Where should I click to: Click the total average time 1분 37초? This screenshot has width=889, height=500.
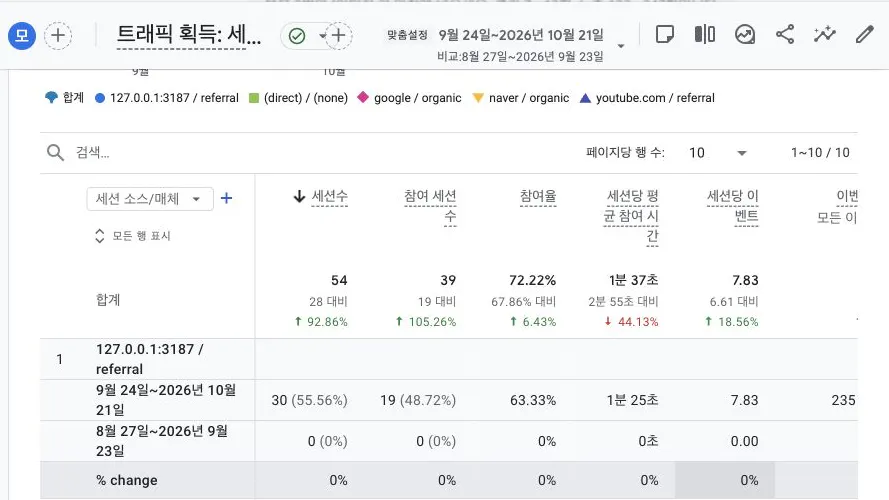pyautogui.click(x=633, y=280)
